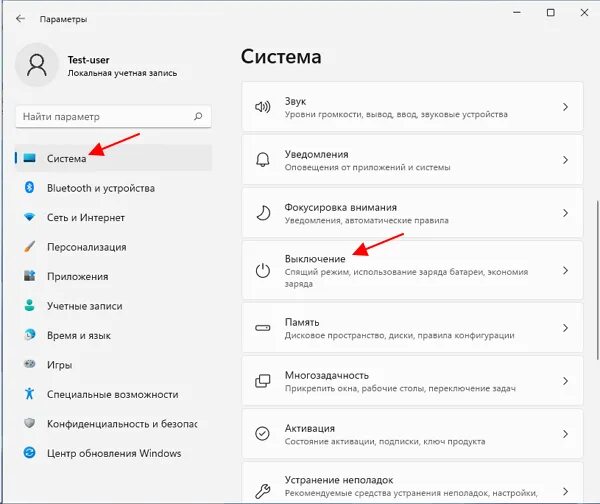Click the magnifier icon in search box
The width and height of the screenshot is (600, 504).
198,116
